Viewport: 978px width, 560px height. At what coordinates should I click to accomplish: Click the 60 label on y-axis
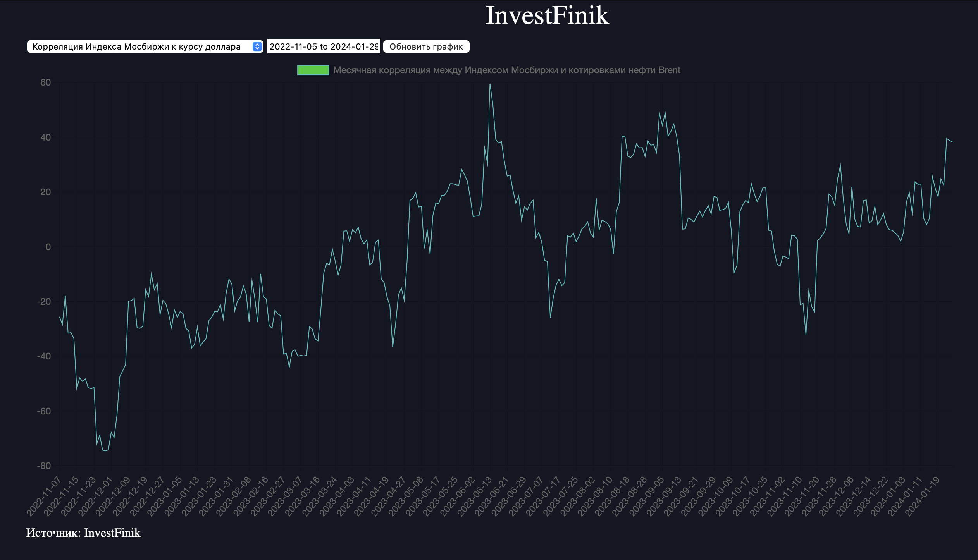pyautogui.click(x=45, y=82)
